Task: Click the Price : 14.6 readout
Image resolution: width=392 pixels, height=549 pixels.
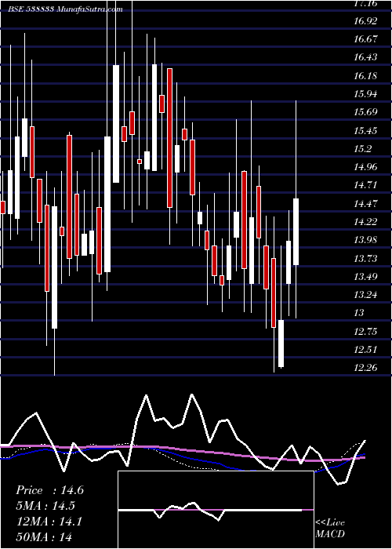Action: tap(49, 490)
